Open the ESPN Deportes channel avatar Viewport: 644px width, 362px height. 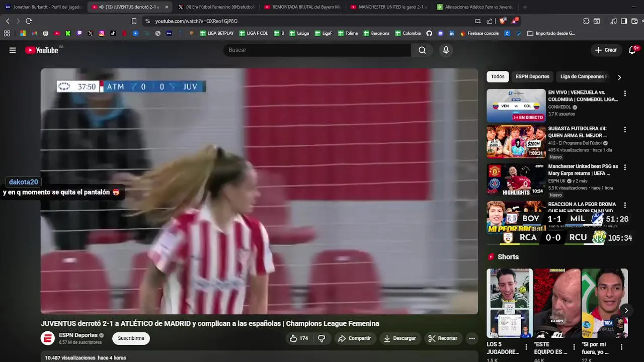(48, 338)
